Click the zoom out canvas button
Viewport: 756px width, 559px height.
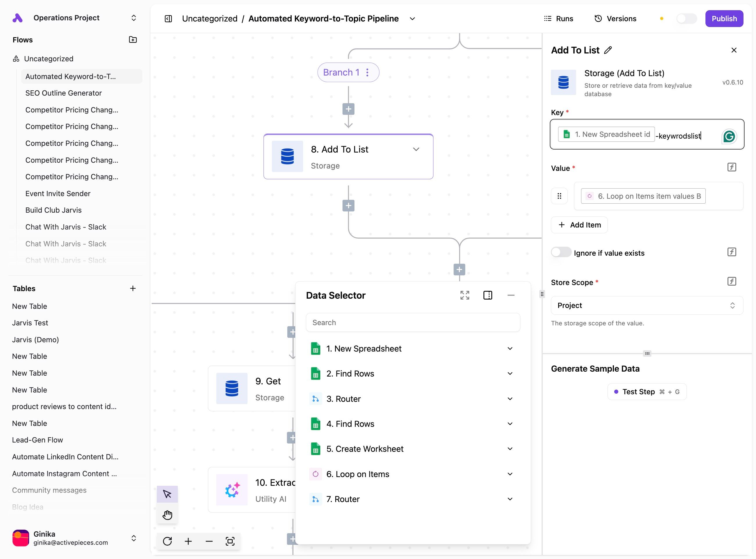pos(209,541)
